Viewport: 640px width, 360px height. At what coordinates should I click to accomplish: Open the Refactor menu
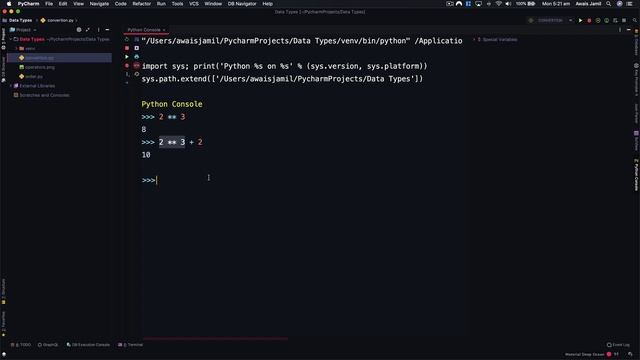[x=142, y=4]
